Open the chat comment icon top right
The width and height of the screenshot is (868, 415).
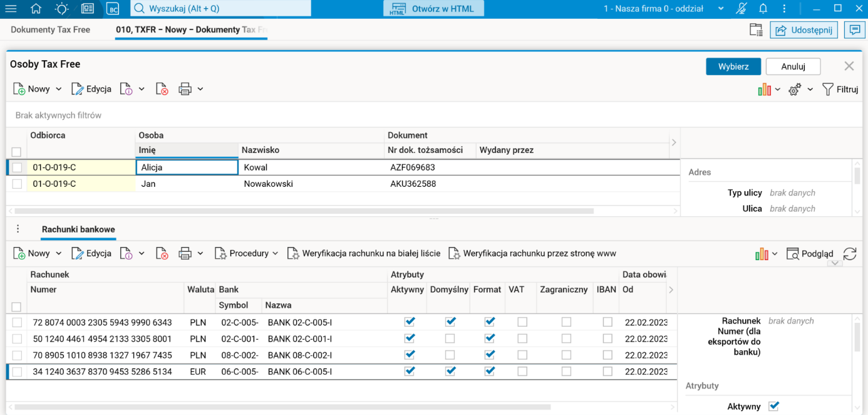tap(854, 29)
